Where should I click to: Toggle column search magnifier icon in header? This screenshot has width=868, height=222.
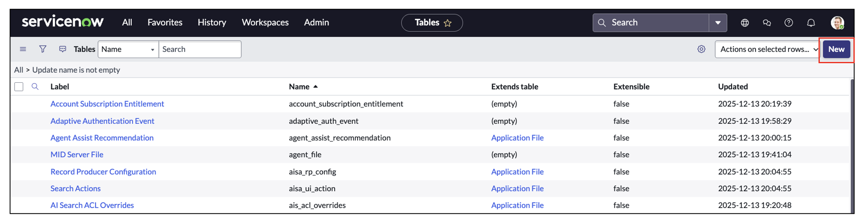35,86
